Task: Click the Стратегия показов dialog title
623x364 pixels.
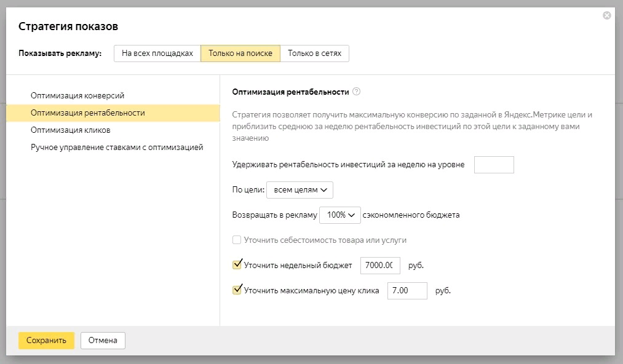Action: 68,26
